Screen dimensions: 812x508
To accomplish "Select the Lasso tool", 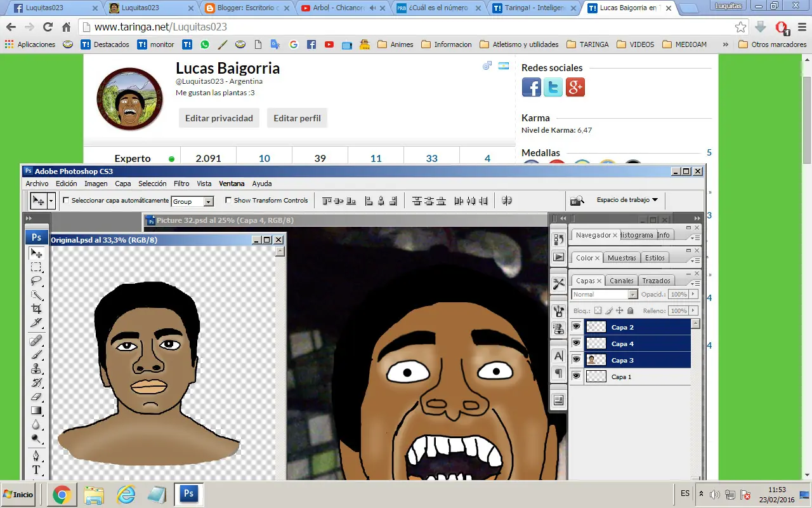I will (x=36, y=281).
